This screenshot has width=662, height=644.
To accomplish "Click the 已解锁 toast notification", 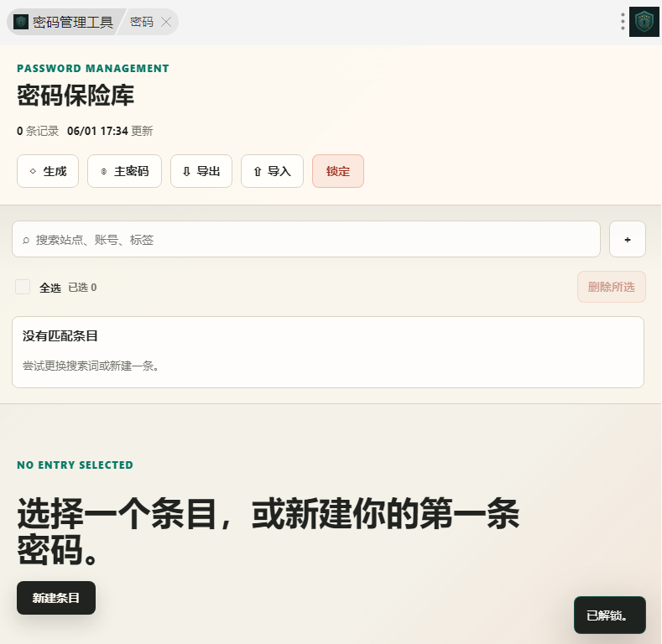I will tap(610, 615).
